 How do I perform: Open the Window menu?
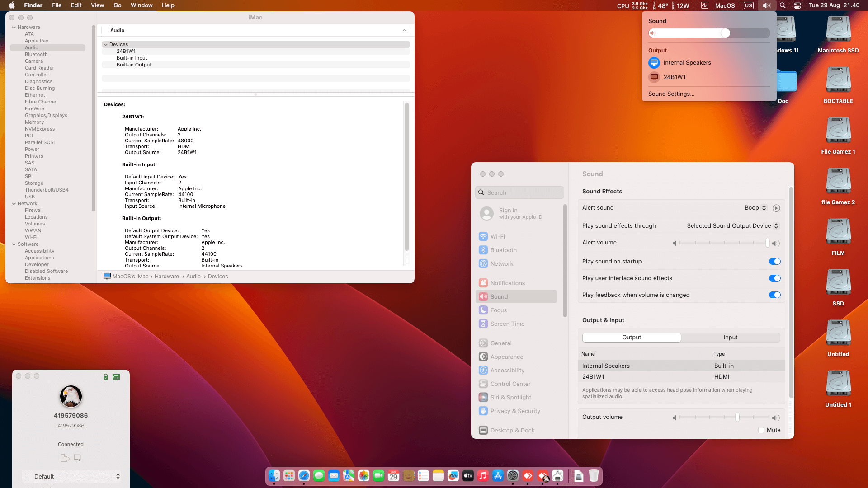tap(141, 5)
